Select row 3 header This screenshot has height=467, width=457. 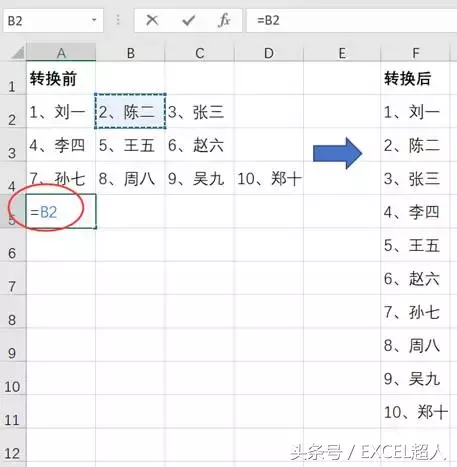click(x=12, y=145)
